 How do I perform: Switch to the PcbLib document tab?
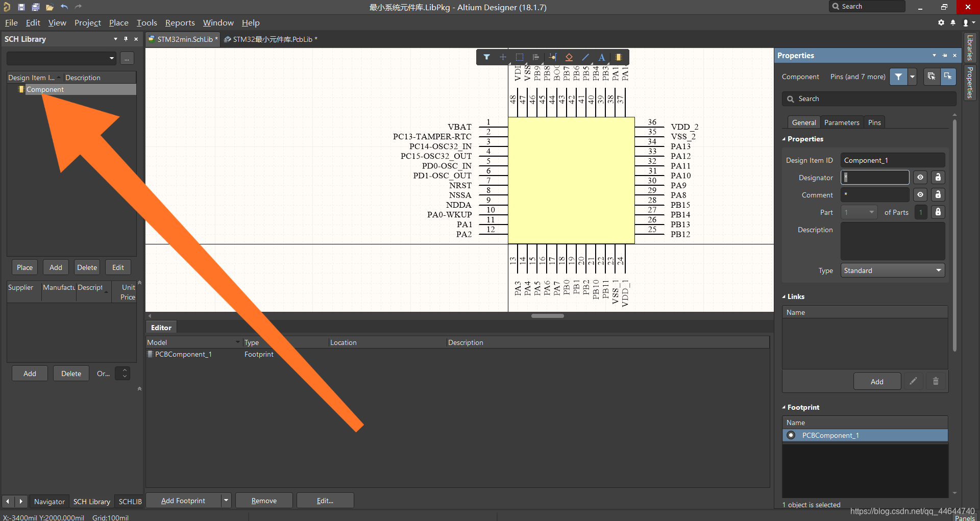tap(271, 39)
